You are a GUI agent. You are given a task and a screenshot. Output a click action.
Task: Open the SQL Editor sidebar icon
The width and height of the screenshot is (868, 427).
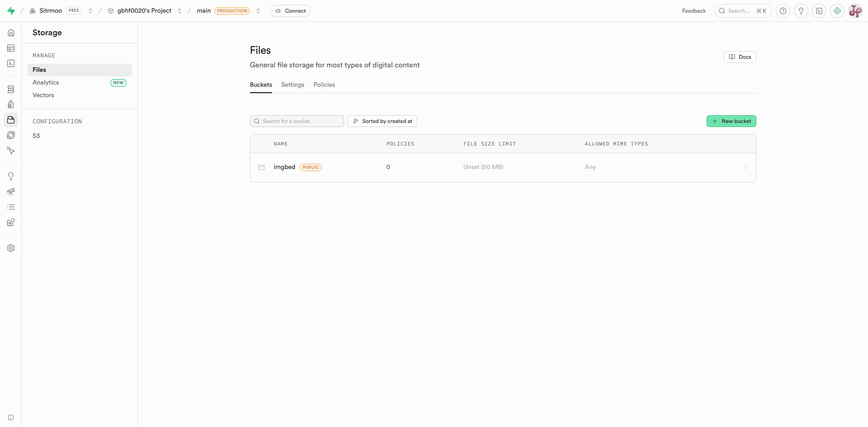pos(11,64)
